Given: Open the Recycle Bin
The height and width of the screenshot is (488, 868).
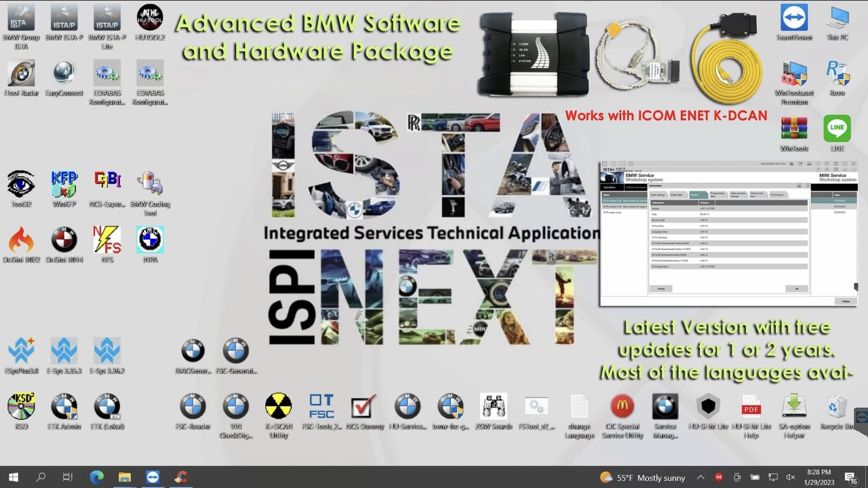Looking at the screenshot, I should point(837,407).
